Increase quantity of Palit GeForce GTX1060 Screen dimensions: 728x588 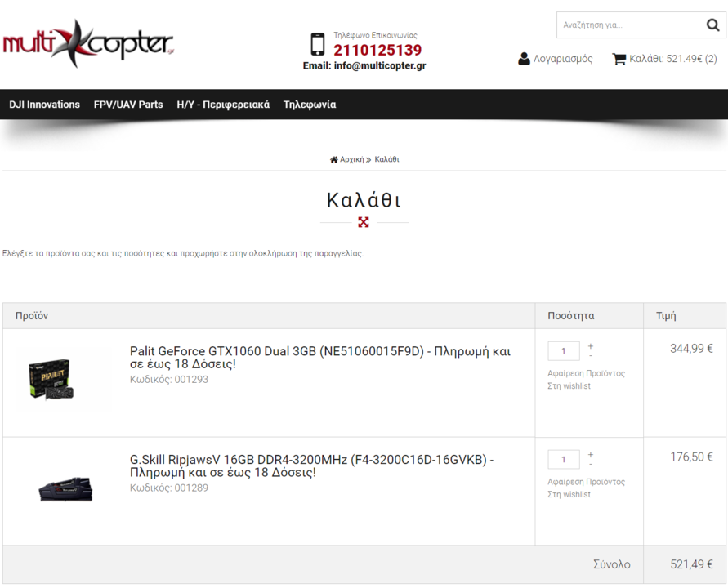(591, 346)
